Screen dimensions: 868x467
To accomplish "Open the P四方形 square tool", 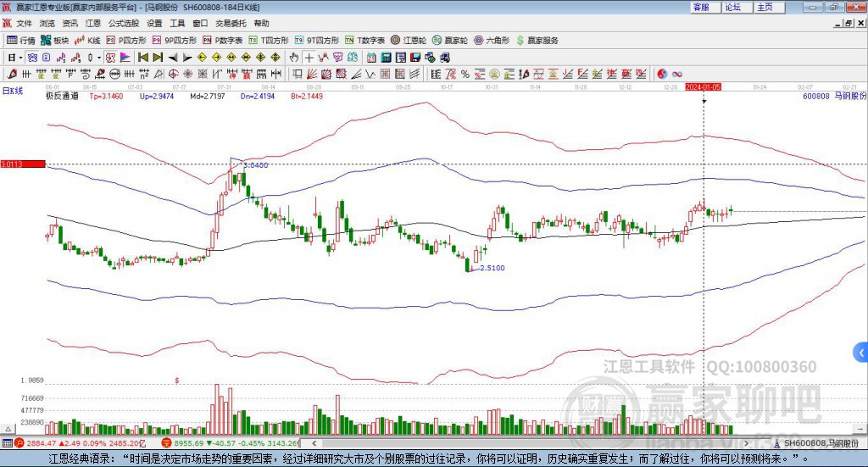I will pos(126,41).
